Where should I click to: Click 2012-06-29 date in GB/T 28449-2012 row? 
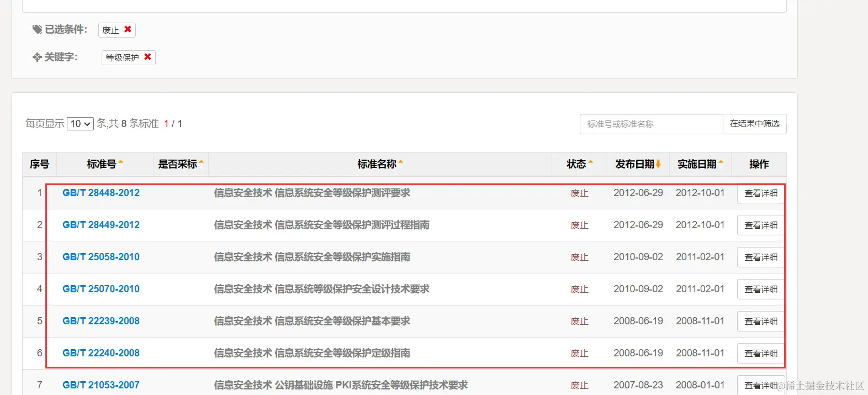[x=638, y=225]
